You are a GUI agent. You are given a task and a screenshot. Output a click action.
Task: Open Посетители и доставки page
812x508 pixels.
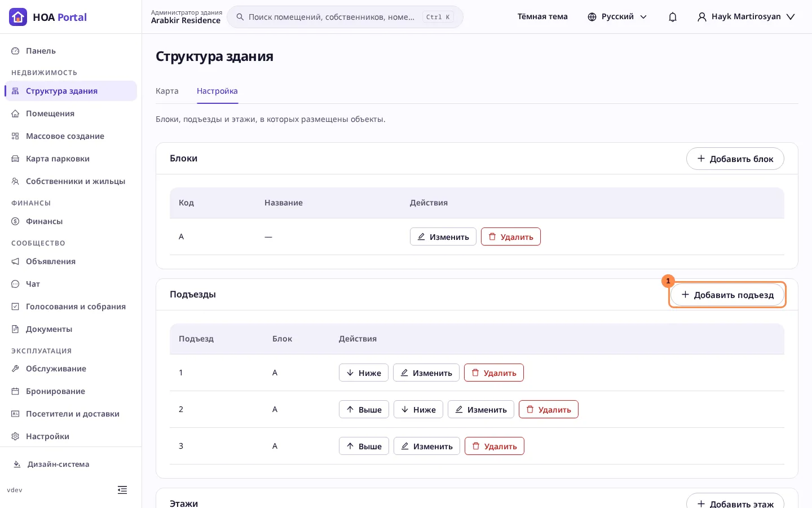pyautogui.click(x=70, y=414)
